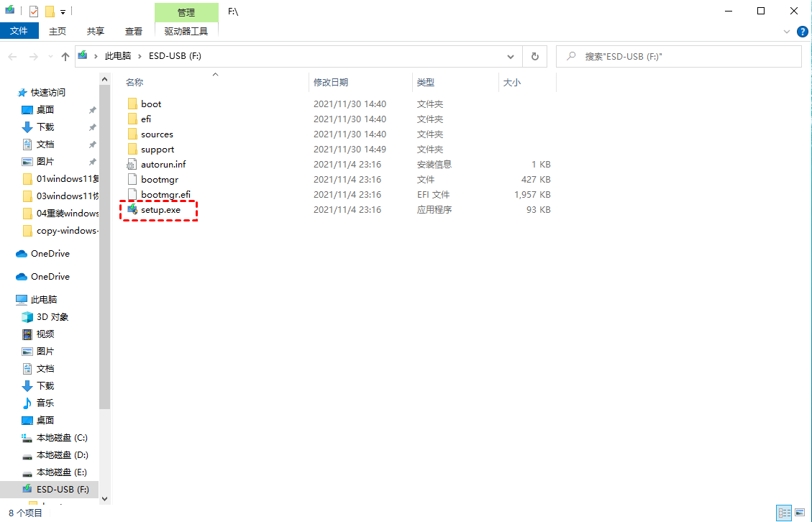The width and height of the screenshot is (812, 522).
Task: Click the Refresh button in address bar
Action: 534,56
